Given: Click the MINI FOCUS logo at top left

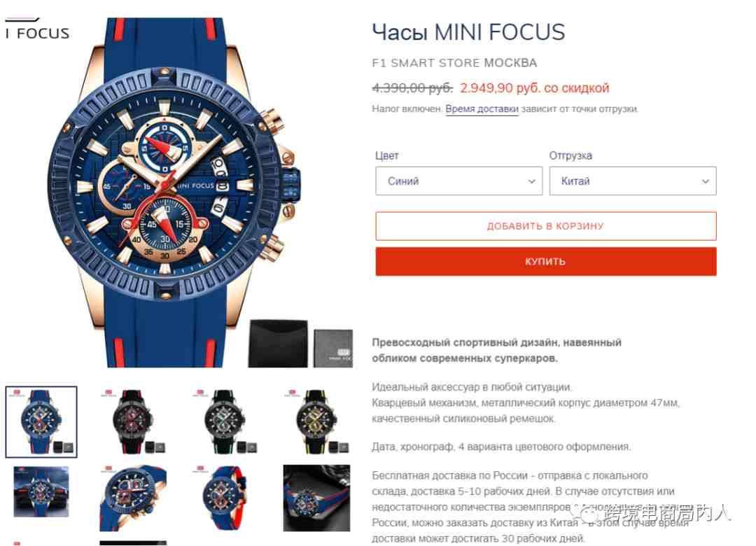Looking at the screenshot, I should (x=38, y=30).
